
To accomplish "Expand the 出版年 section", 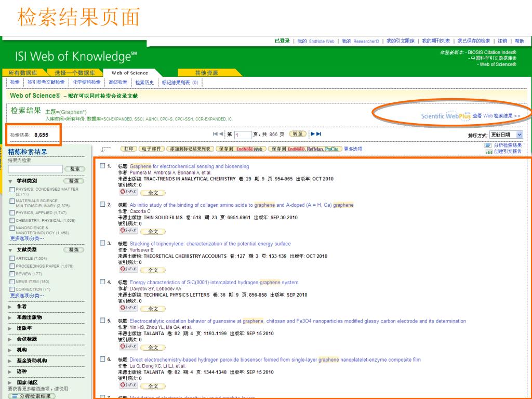I will (10, 329).
